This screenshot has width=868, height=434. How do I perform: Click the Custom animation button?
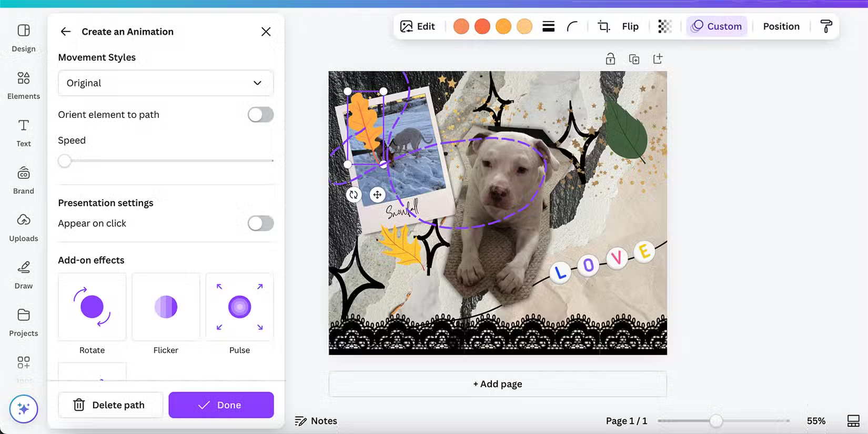[x=716, y=26]
